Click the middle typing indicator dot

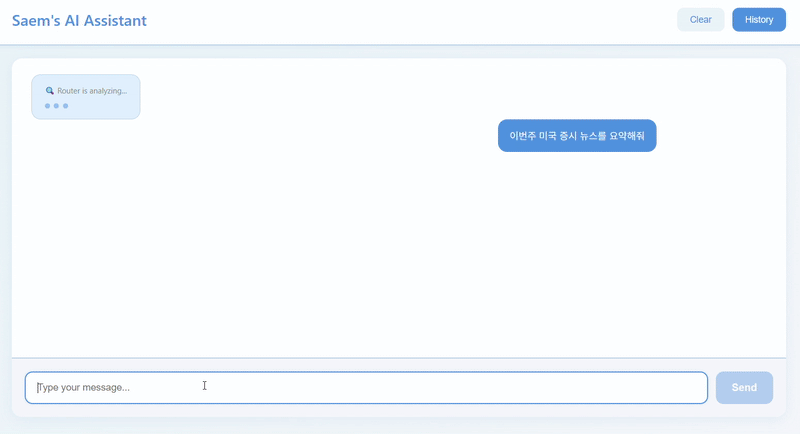(56, 106)
